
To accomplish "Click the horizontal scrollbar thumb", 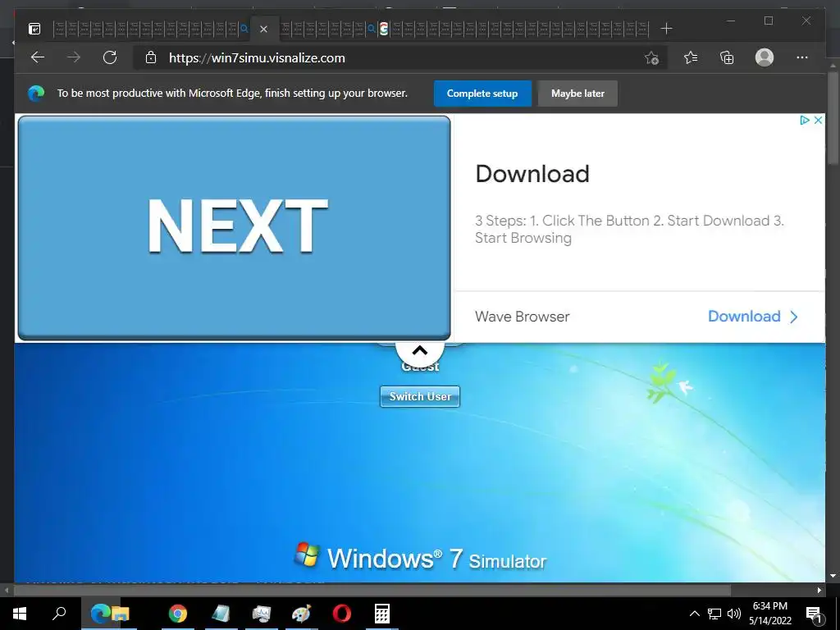I will click(372, 591).
